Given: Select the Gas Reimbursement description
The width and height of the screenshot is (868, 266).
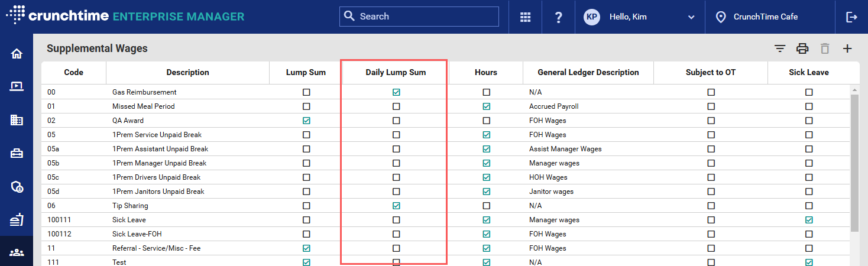Looking at the screenshot, I should coord(144,92).
